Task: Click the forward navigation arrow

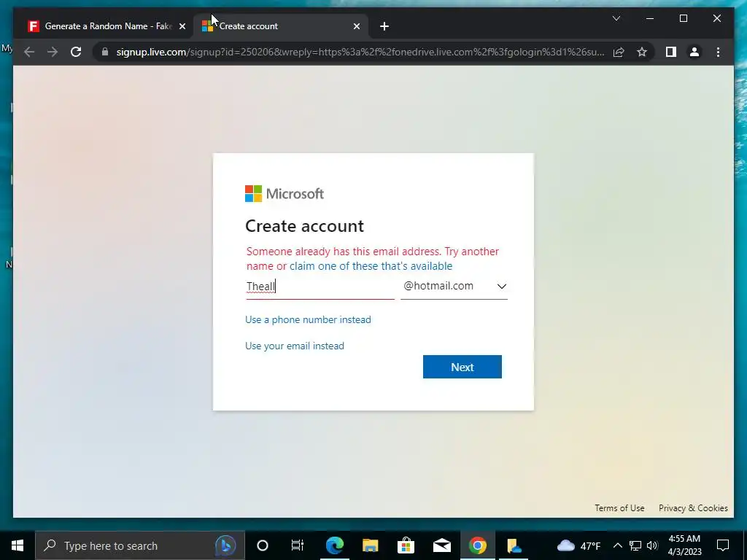Action: (53, 52)
